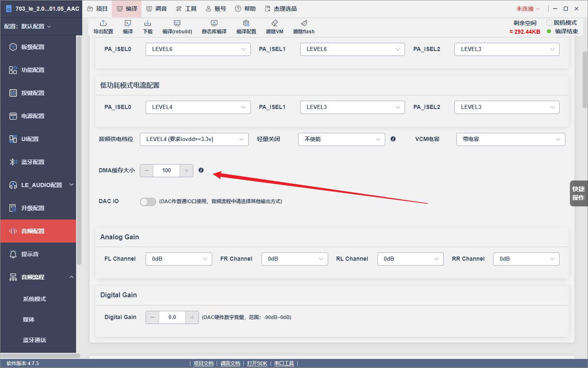588x368 pixels.
Task: Click the 打开SDK link
Action: [x=257, y=363]
